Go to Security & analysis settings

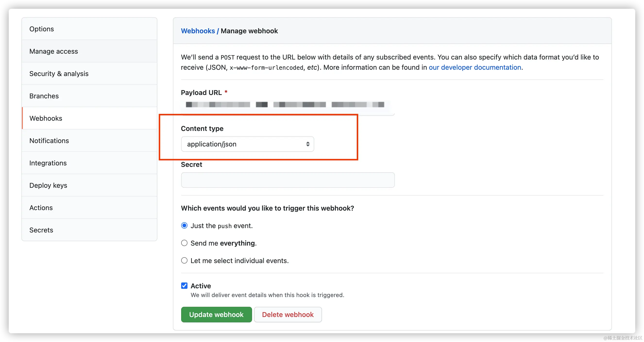point(59,74)
